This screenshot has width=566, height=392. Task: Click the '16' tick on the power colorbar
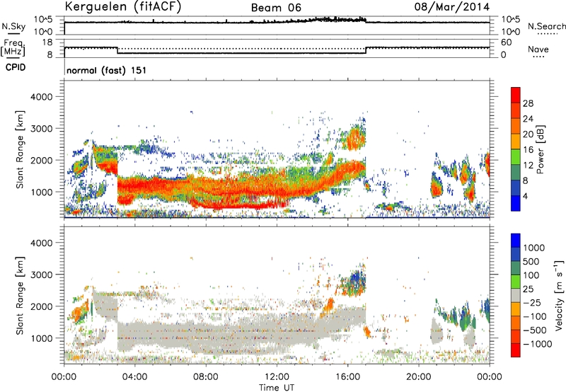coord(528,150)
